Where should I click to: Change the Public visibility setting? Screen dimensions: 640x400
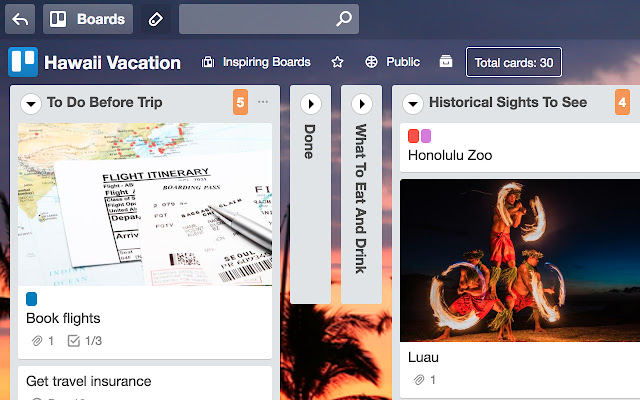(x=392, y=62)
